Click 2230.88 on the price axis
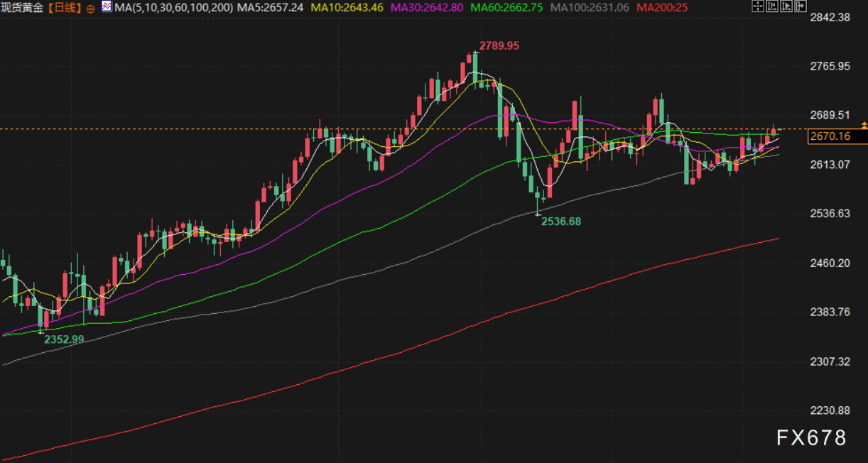 [x=830, y=411]
